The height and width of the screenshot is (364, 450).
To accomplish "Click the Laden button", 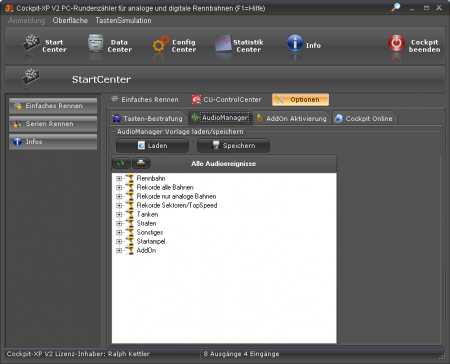I will (152, 146).
